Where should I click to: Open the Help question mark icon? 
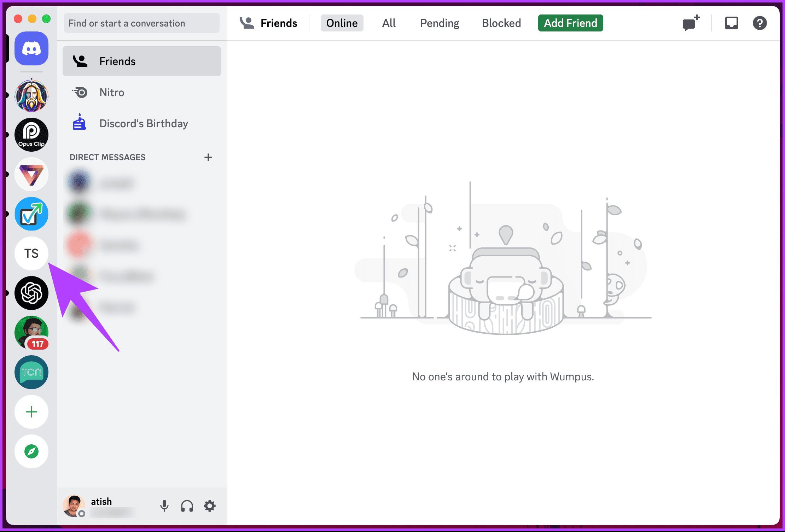760,23
